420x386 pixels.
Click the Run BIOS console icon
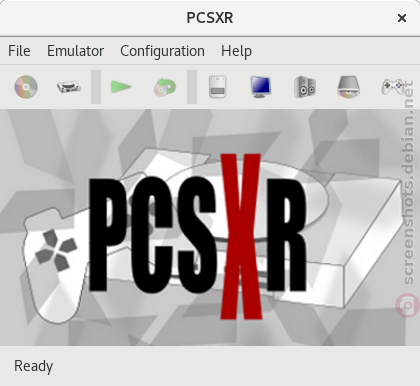pos(69,87)
